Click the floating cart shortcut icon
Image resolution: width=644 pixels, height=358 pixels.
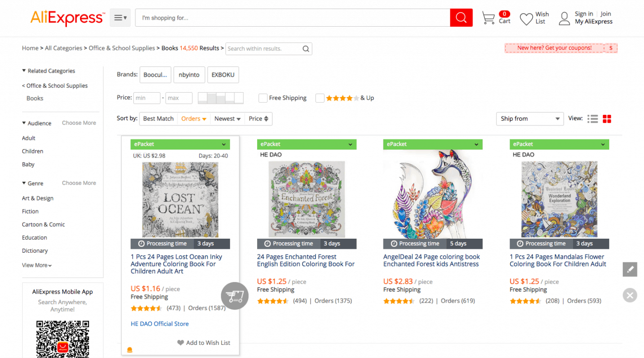coord(234,296)
